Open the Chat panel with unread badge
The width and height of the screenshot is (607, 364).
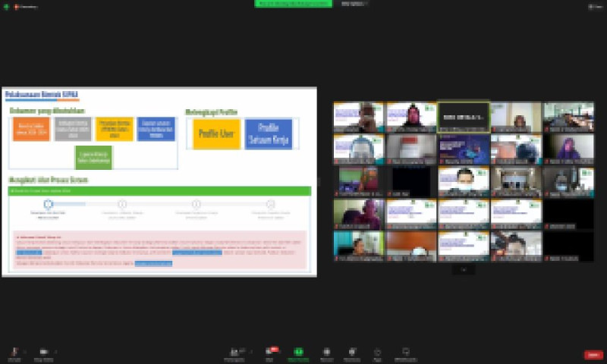pos(271,353)
